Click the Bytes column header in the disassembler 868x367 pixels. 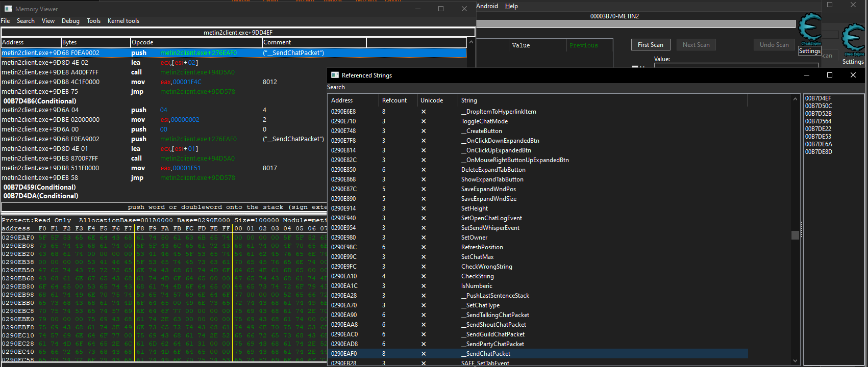(x=96, y=42)
